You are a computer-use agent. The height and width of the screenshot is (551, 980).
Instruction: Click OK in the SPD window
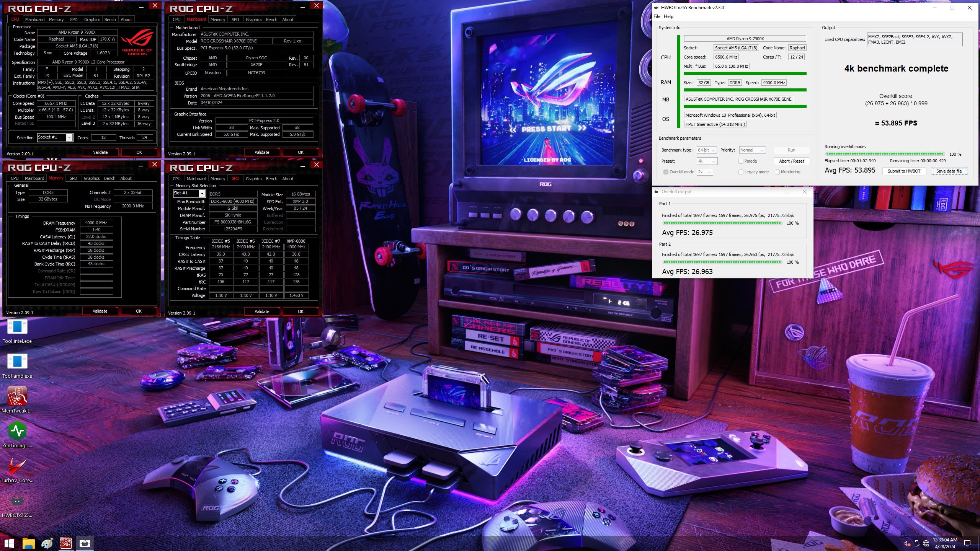point(301,311)
